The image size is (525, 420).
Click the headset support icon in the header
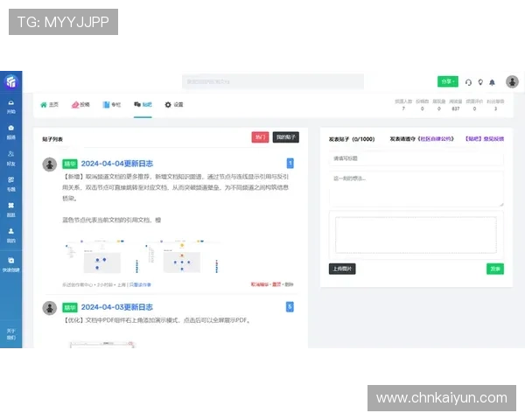468,82
